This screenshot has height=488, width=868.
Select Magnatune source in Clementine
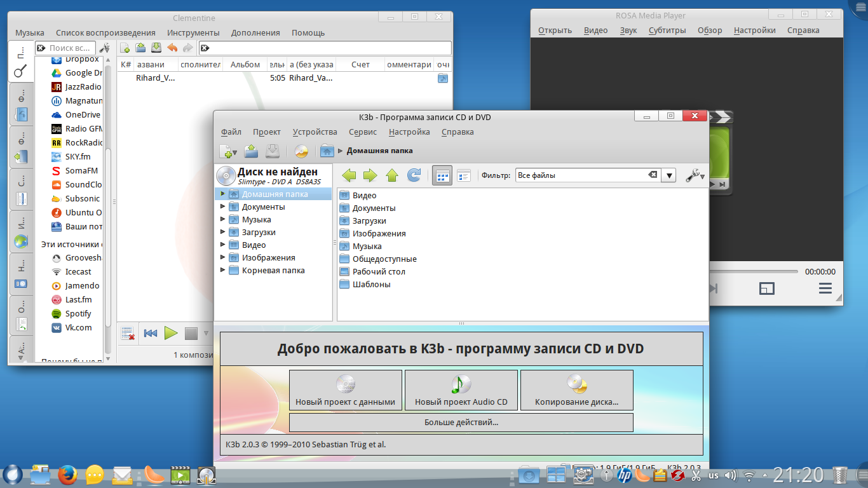(76, 100)
